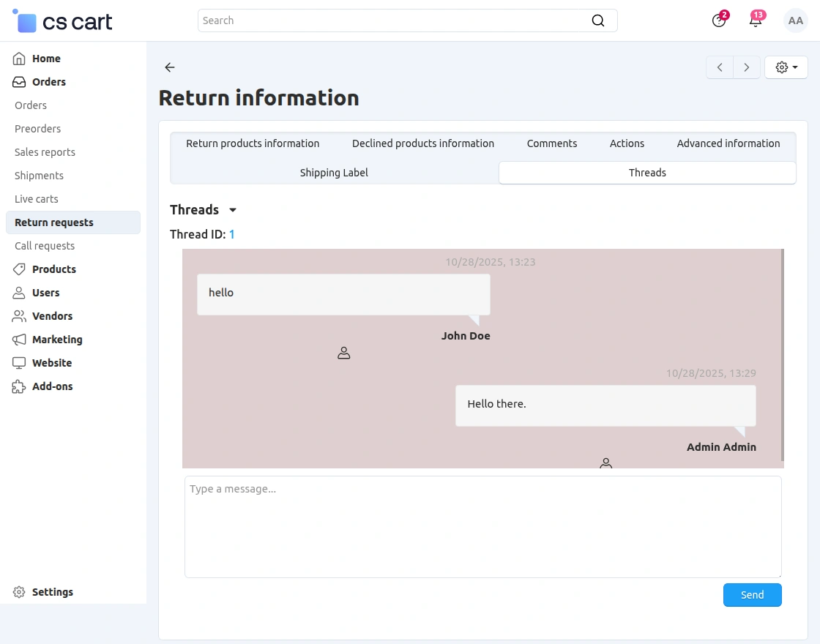Click the CS-Cart logo

(63, 22)
